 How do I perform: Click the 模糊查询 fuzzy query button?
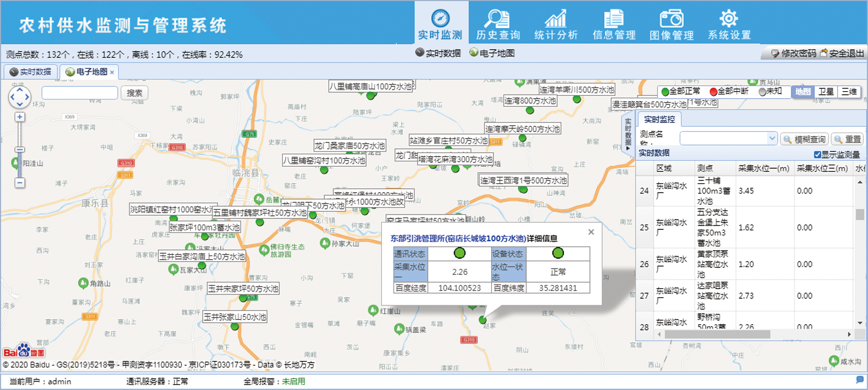(805, 139)
